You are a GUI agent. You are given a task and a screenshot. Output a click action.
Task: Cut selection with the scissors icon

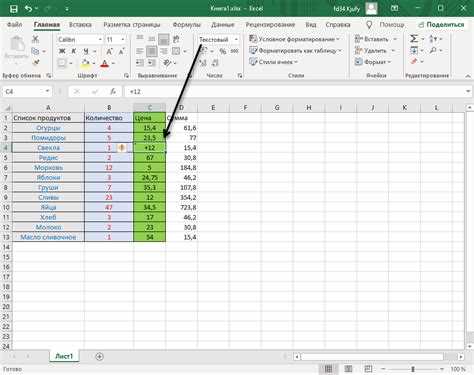click(x=35, y=39)
